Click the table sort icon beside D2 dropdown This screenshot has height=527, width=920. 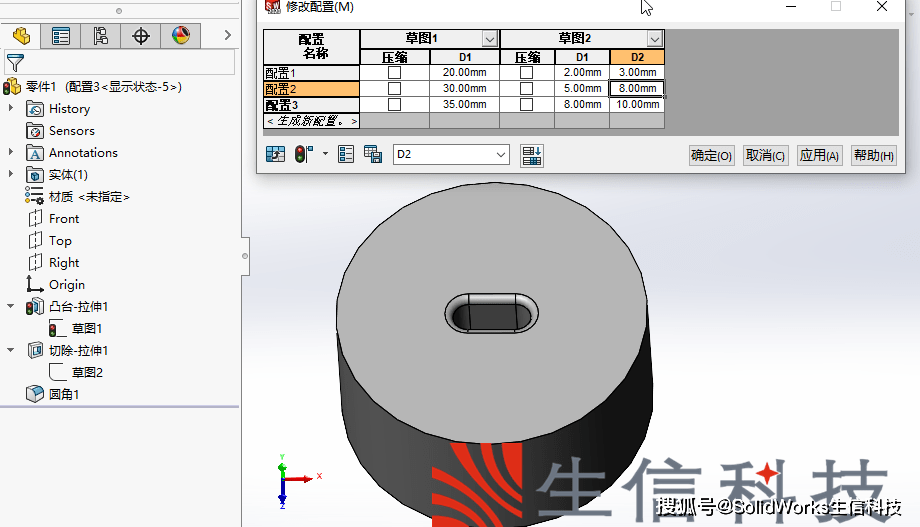click(x=532, y=155)
